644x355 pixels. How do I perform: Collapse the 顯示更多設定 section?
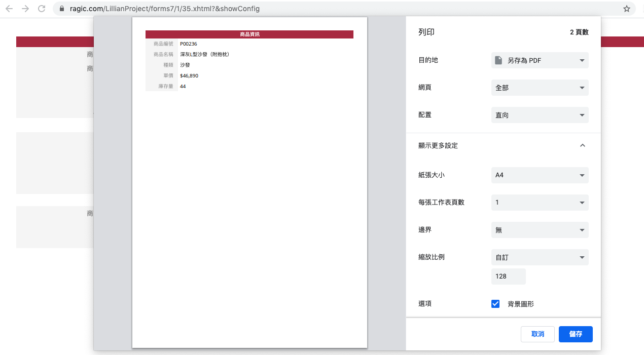[582, 145]
